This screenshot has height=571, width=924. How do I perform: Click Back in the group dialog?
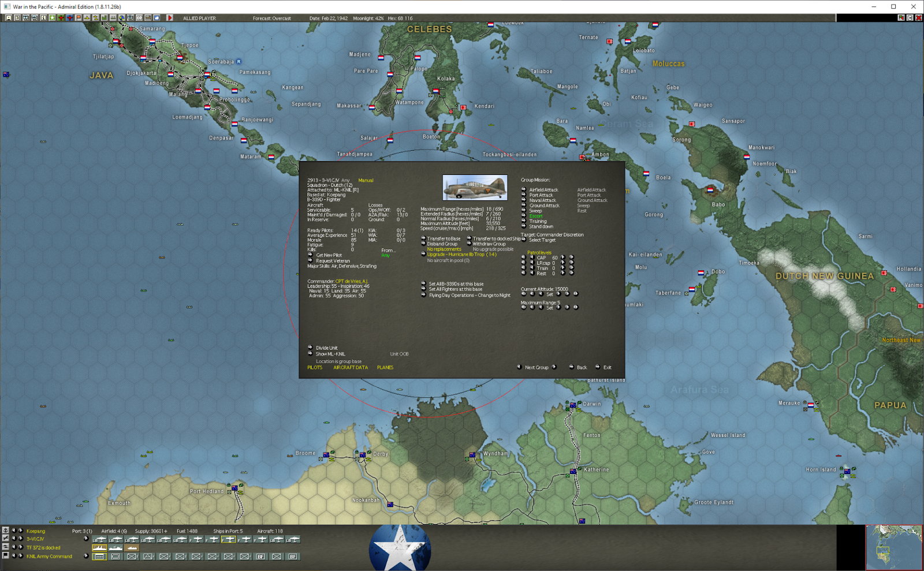point(582,367)
